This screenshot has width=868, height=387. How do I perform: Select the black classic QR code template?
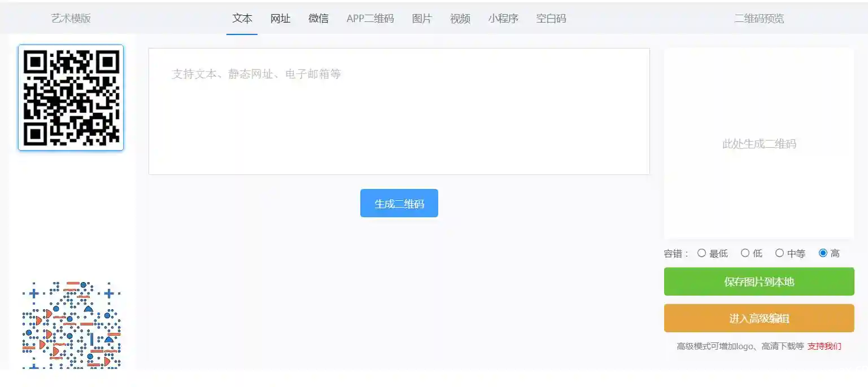71,98
